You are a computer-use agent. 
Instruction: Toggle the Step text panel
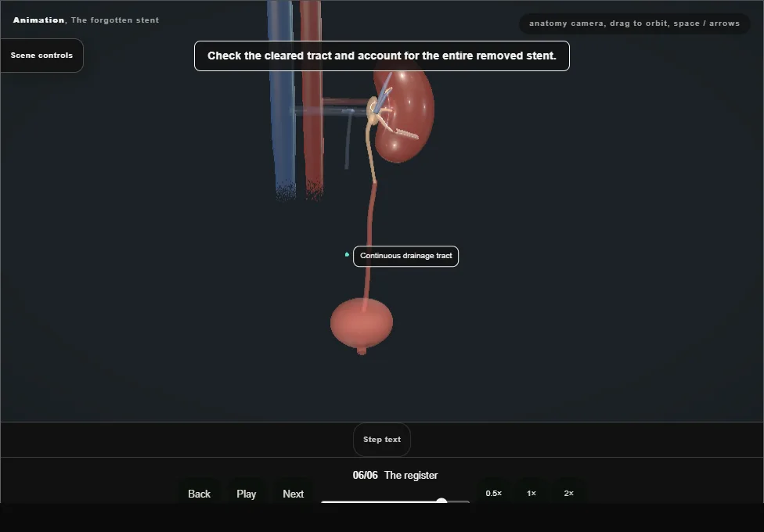click(x=382, y=440)
